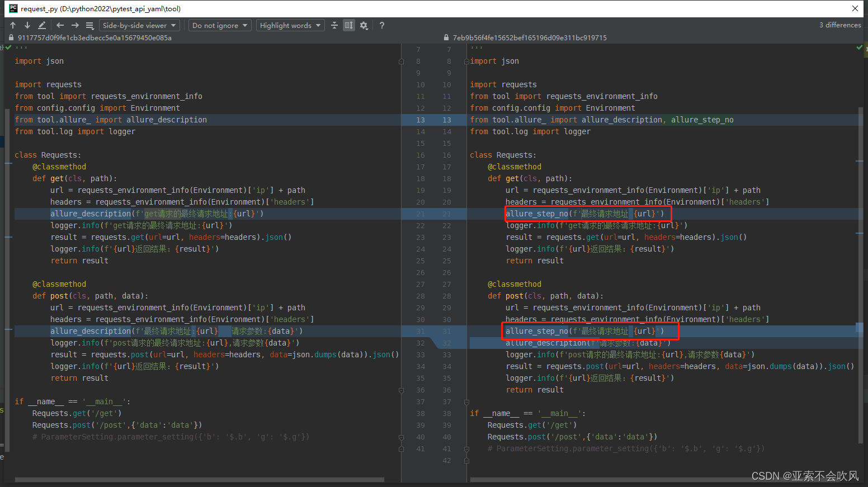Click left horizontal scrollbar
This screenshot has height=487, width=868.
tap(200, 480)
